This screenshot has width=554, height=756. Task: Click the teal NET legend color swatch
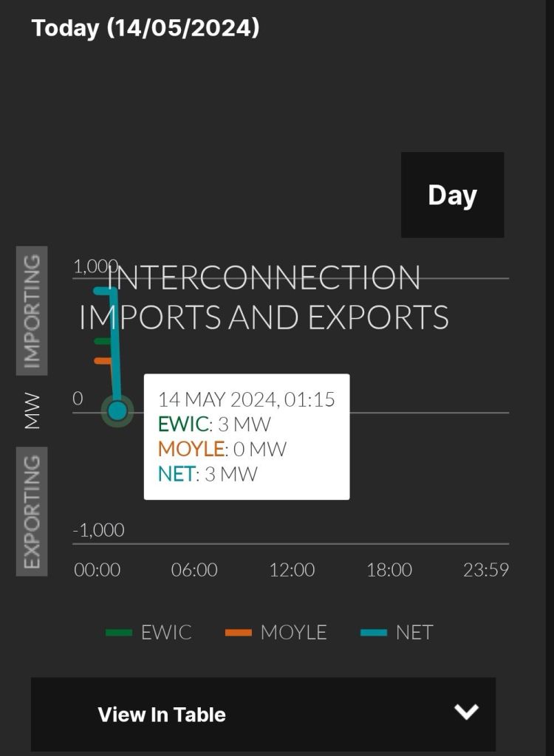point(374,633)
